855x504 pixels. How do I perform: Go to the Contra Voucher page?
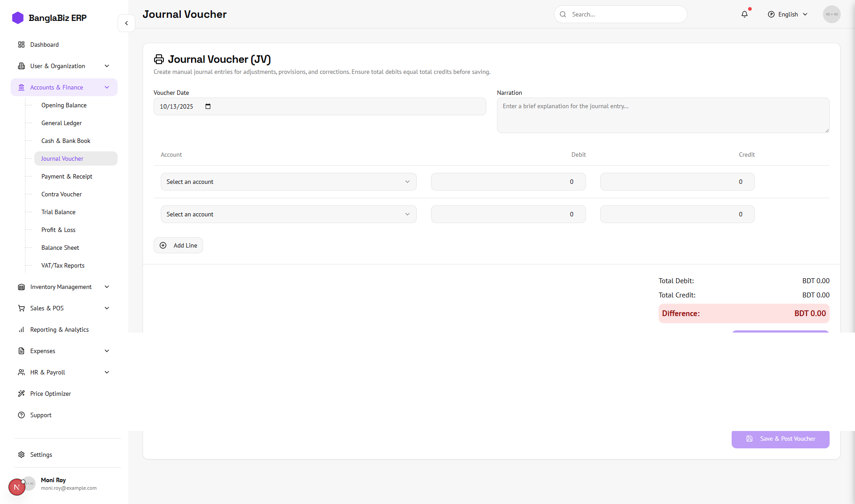point(61,194)
